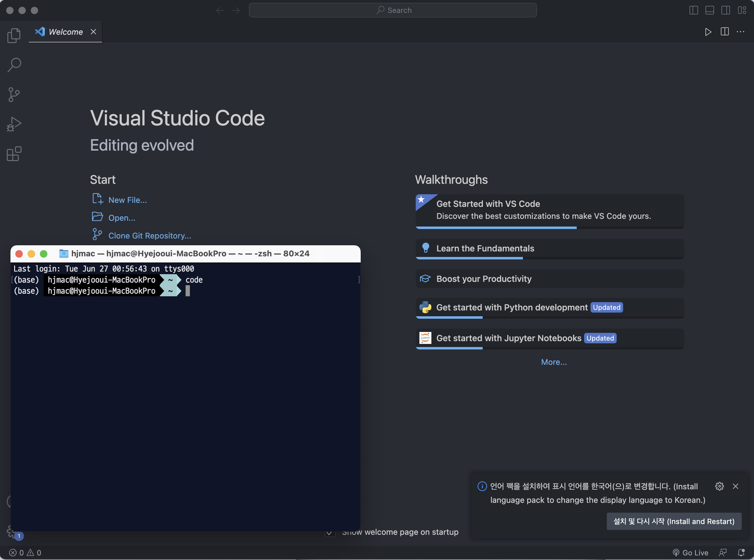
Task: Click the notifications bell in status bar
Action: (741, 553)
